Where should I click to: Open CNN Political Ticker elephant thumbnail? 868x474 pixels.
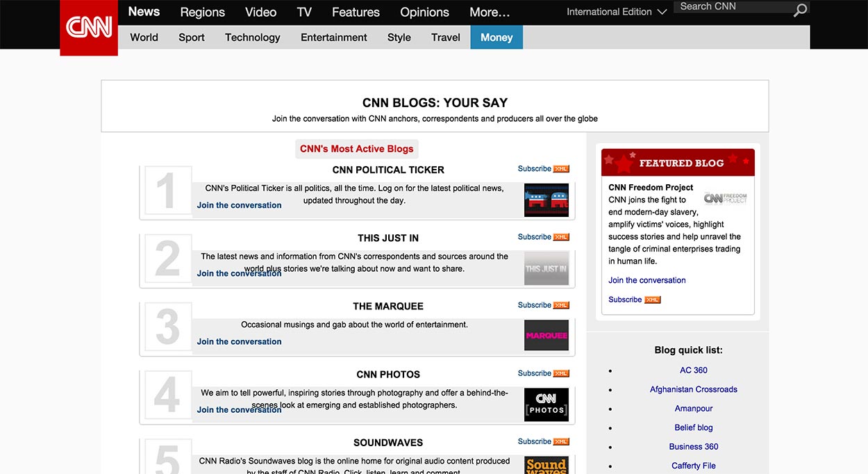pos(546,200)
